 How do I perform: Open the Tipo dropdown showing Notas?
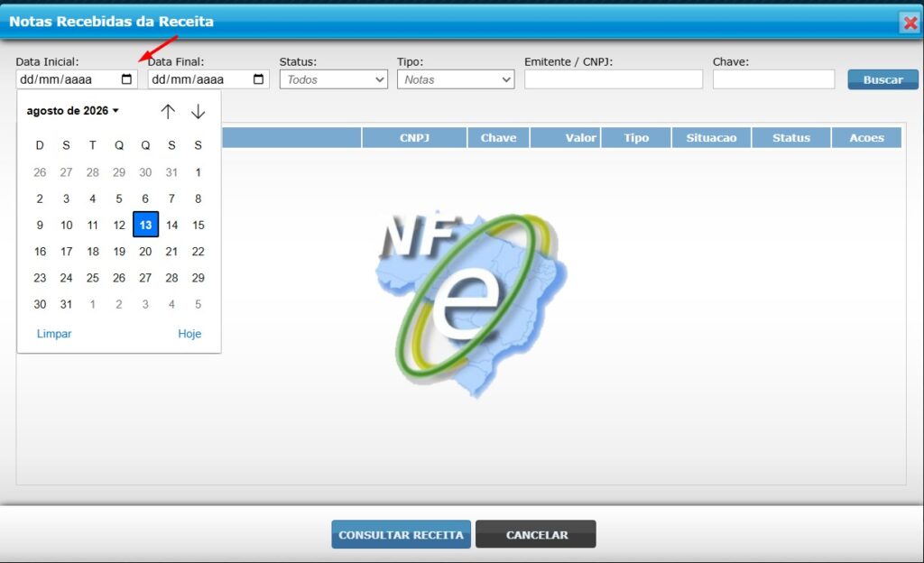456,79
